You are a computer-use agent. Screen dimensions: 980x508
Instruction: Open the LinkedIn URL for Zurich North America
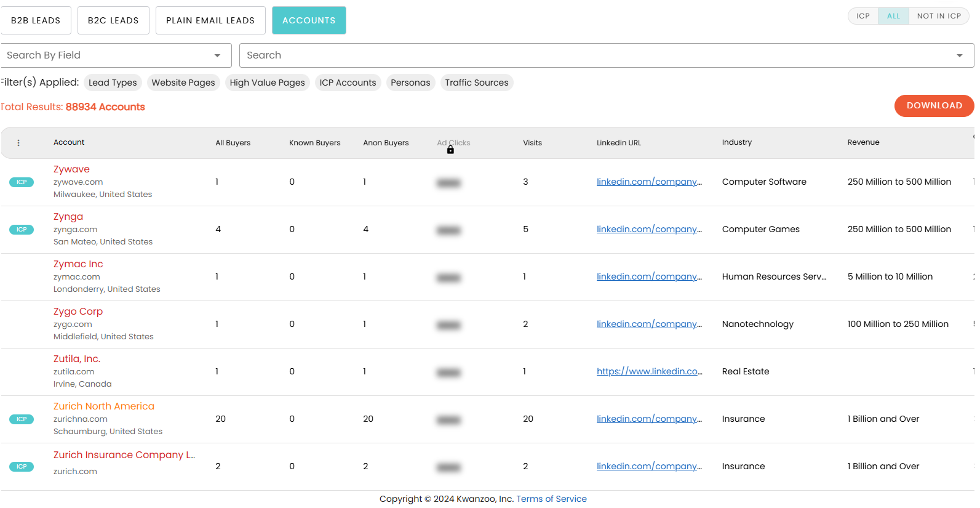(x=649, y=419)
